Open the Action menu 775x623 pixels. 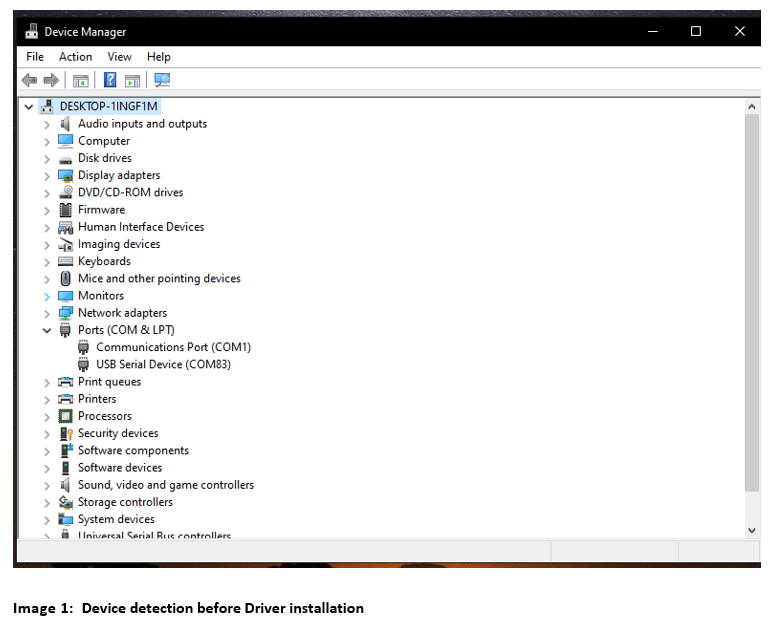[x=75, y=57]
